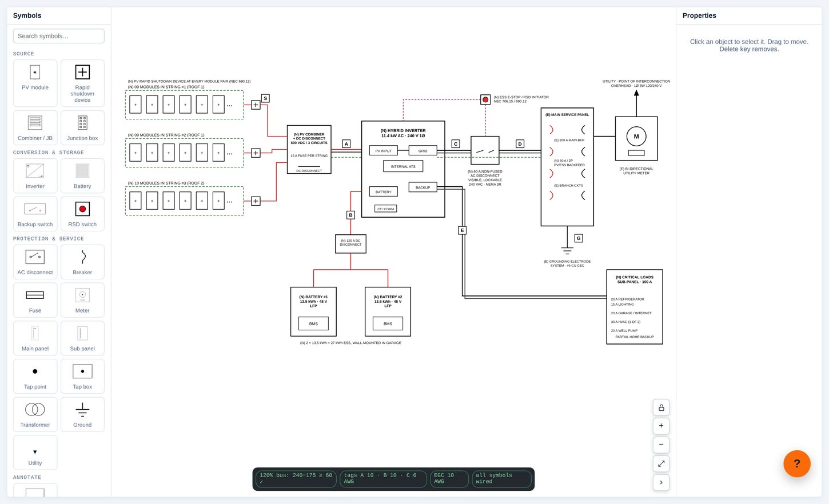Zoom in with the plus button
The height and width of the screenshot is (504, 829).
point(661,426)
